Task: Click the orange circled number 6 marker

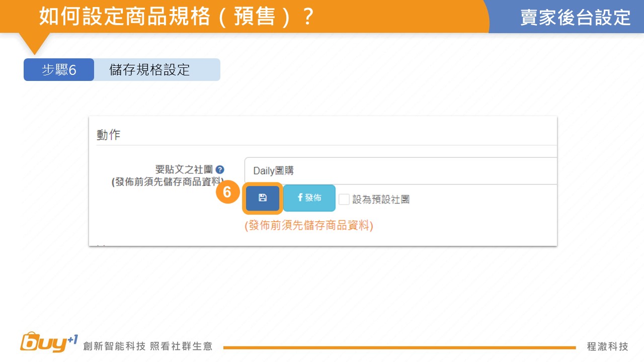Action: pos(227,193)
